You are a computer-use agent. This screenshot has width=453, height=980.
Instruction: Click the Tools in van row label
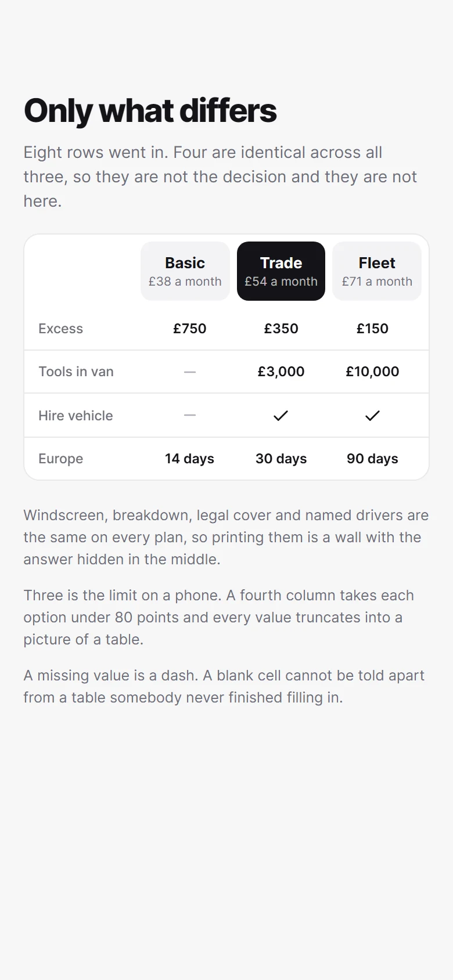coord(76,372)
